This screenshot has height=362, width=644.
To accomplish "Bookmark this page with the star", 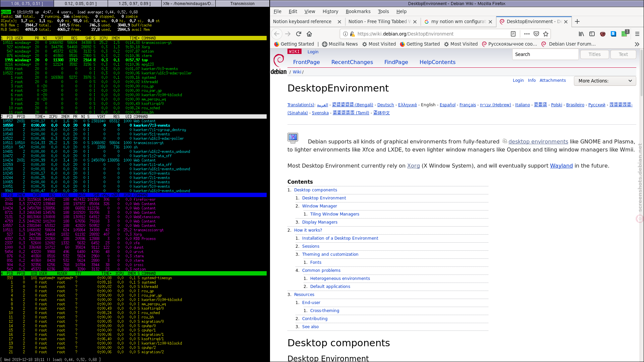I will point(546,34).
